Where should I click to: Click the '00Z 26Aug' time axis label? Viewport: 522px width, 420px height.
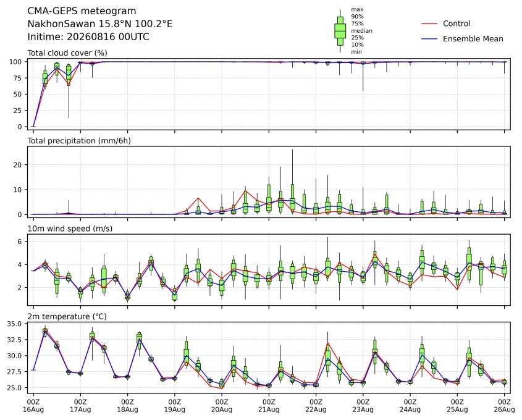(504, 406)
